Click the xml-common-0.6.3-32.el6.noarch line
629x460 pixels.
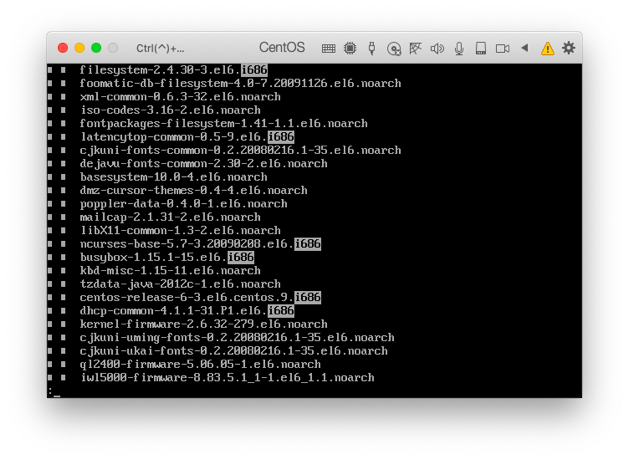click(x=180, y=97)
